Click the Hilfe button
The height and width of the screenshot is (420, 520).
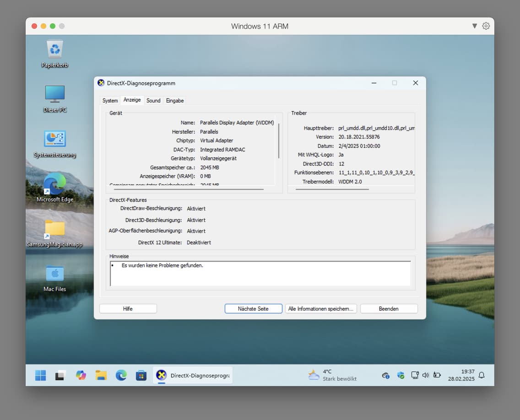pyautogui.click(x=128, y=309)
